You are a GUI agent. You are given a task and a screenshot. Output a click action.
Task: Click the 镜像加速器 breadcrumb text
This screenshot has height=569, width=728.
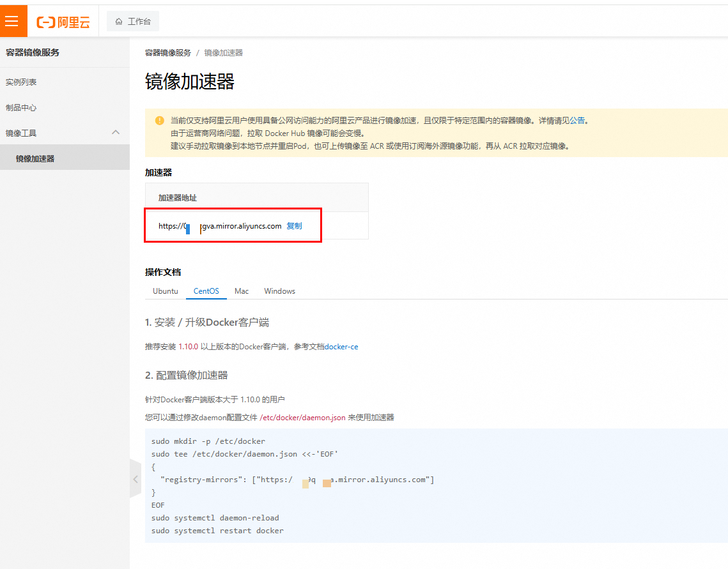223,53
